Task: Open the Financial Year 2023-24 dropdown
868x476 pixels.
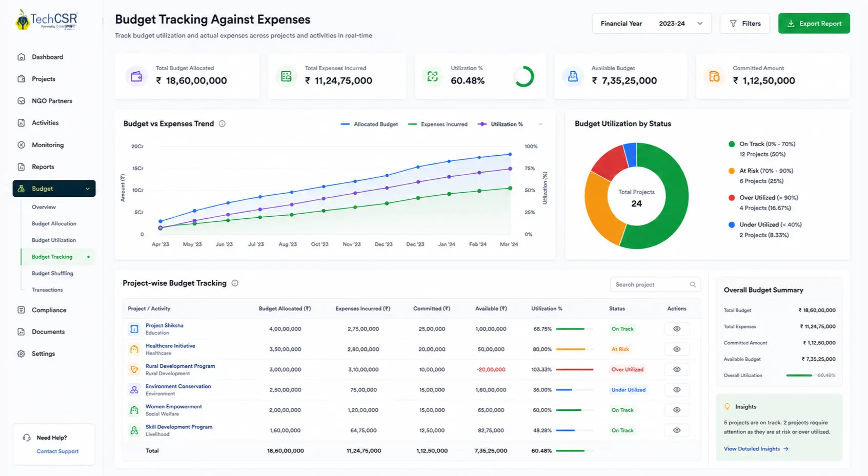Action: [652, 24]
